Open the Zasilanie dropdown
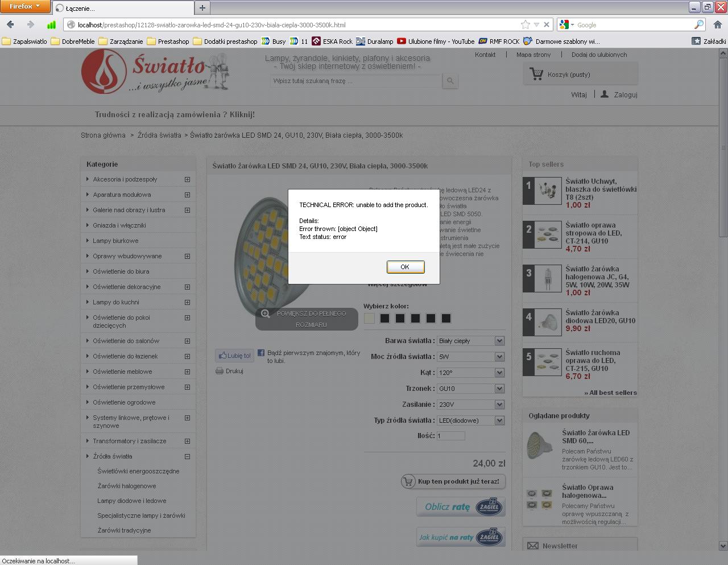Viewport: 728px width, 565px height. click(x=471, y=405)
